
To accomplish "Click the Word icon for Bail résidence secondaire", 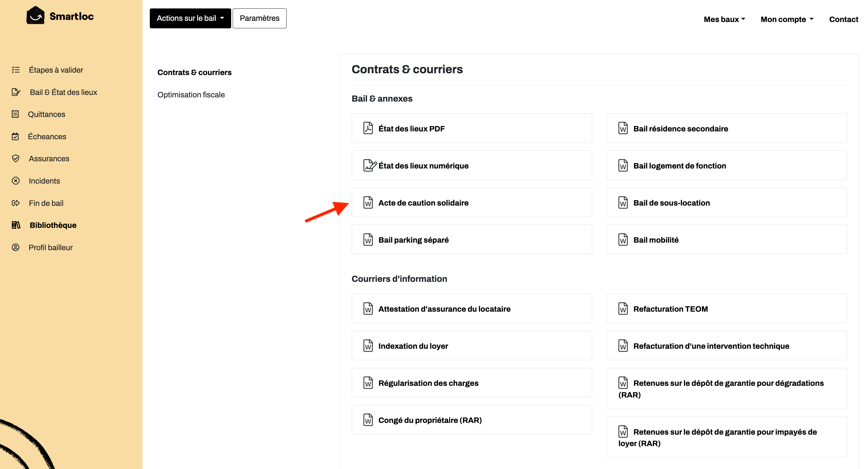I will (623, 128).
